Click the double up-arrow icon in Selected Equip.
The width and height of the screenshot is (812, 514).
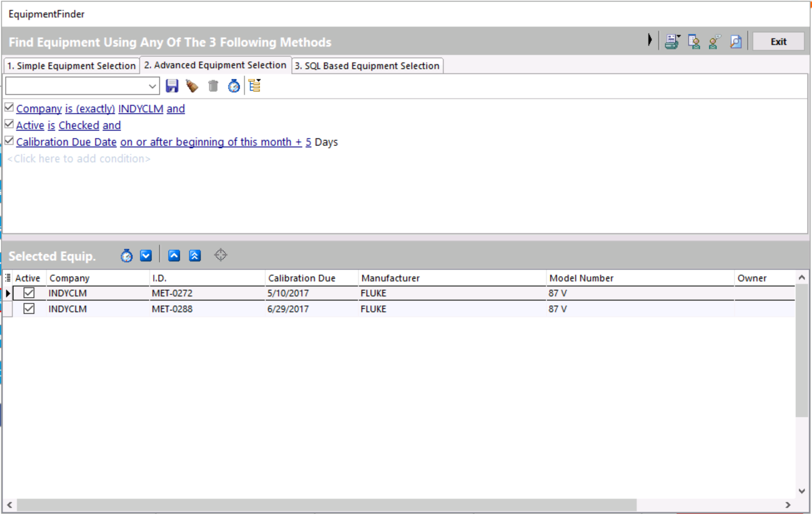click(195, 255)
